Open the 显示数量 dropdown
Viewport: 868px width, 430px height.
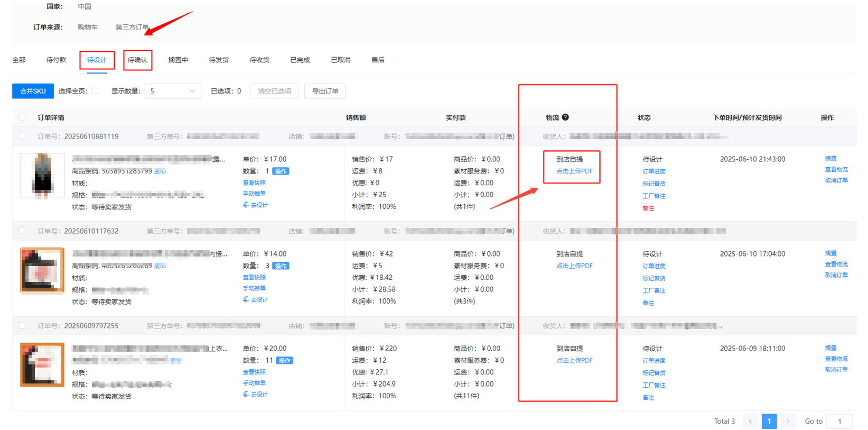172,91
